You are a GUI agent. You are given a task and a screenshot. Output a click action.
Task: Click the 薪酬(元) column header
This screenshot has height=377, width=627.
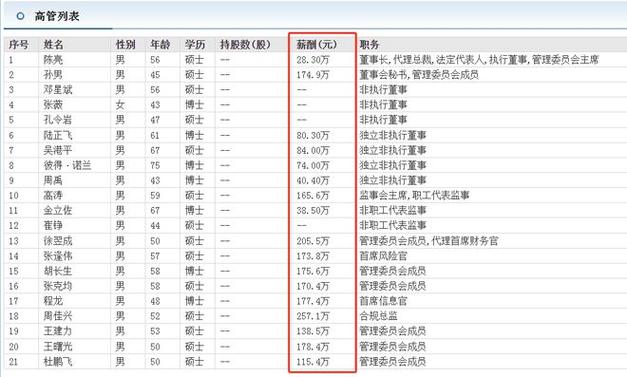(x=317, y=44)
